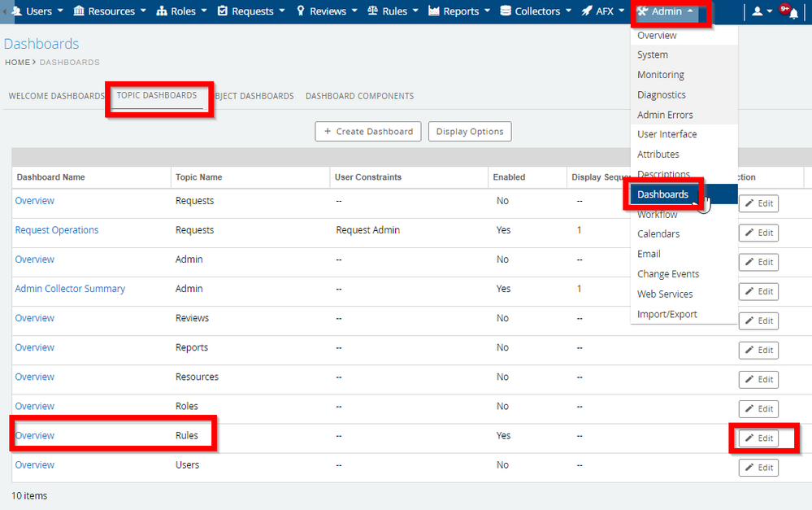
Task: Click the Rules scales icon
Action: pos(373,11)
